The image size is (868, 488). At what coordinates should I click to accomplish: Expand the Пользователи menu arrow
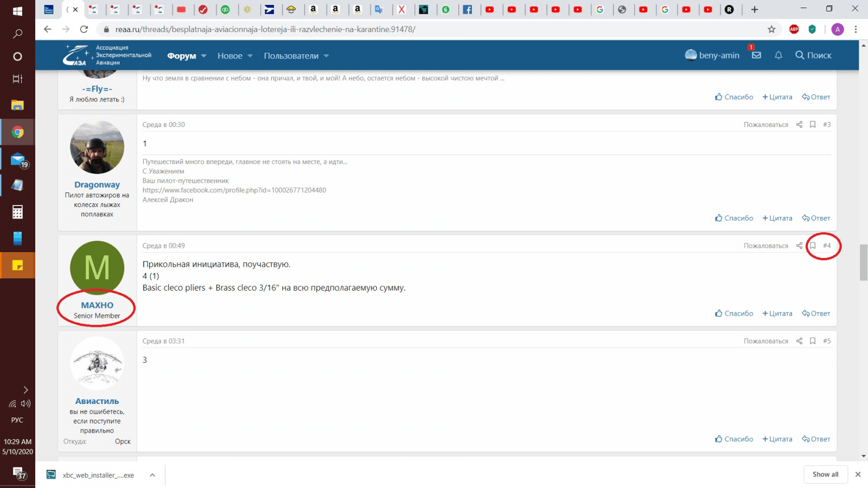point(326,56)
